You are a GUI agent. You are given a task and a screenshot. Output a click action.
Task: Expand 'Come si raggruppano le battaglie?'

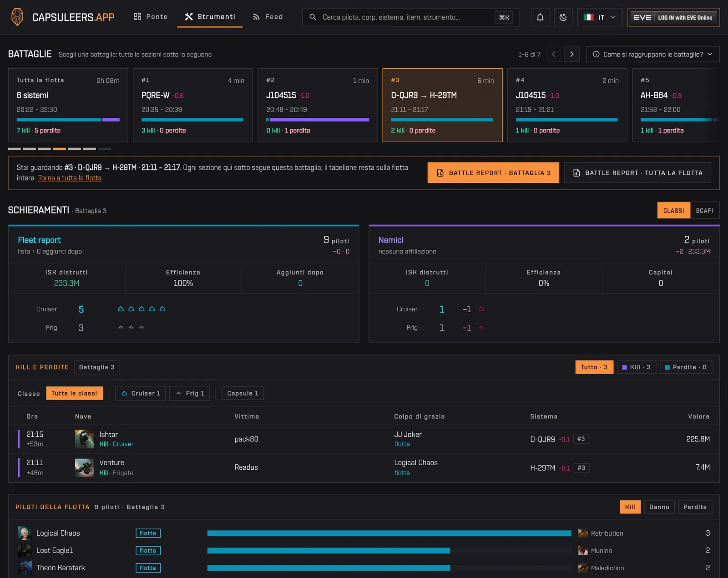click(653, 54)
